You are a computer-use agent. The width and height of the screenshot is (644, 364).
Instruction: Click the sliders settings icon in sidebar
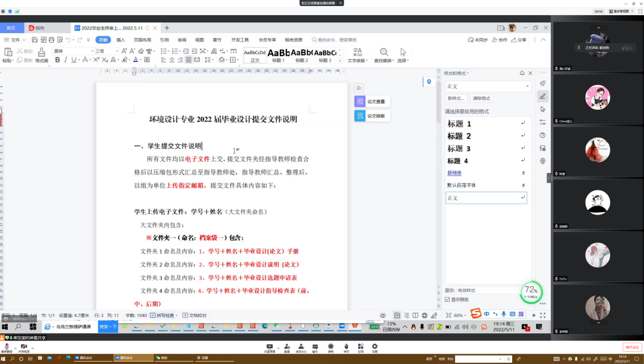point(542,122)
